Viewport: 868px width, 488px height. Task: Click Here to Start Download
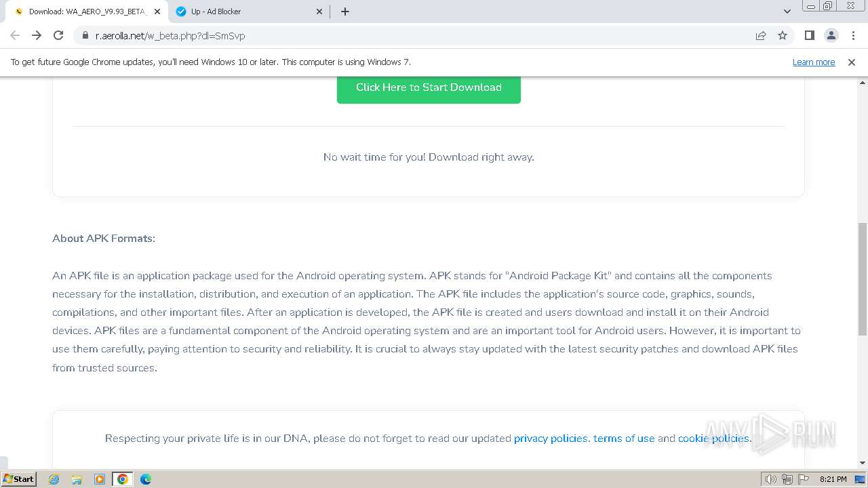[x=429, y=87]
